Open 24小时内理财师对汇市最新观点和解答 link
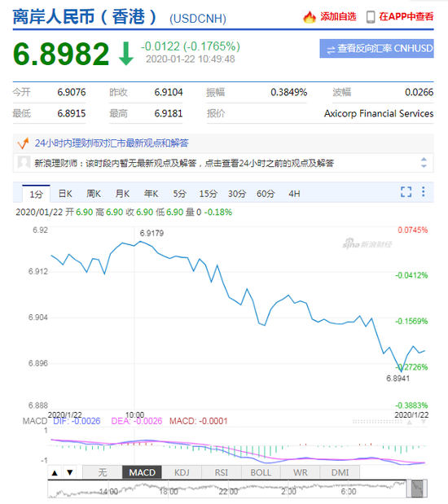Image resolution: width=448 pixels, height=504 pixels. (x=112, y=143)
